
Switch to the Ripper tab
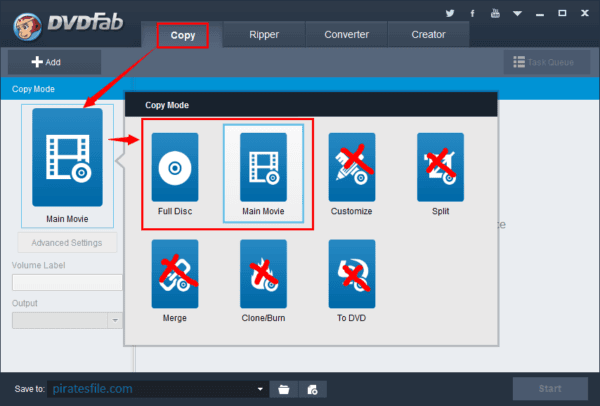tap(264, 35)
